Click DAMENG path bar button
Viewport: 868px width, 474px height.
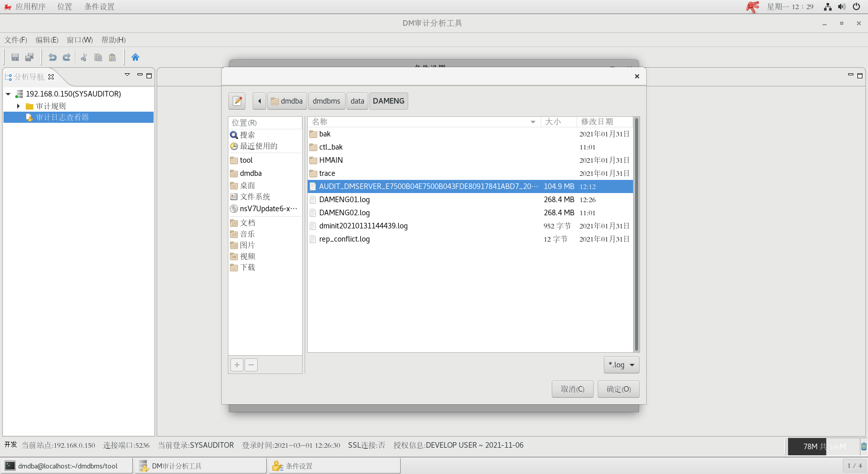(389, 101)
